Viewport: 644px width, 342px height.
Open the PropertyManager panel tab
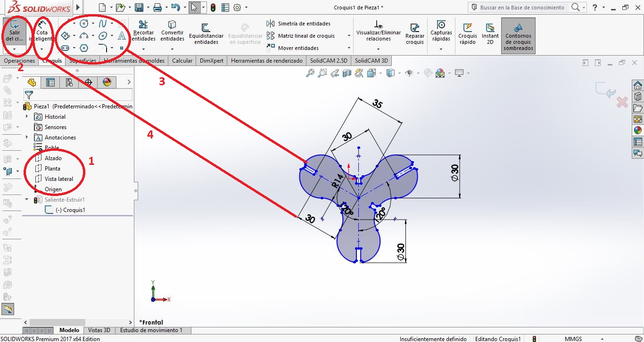click(x=50, y=82)
